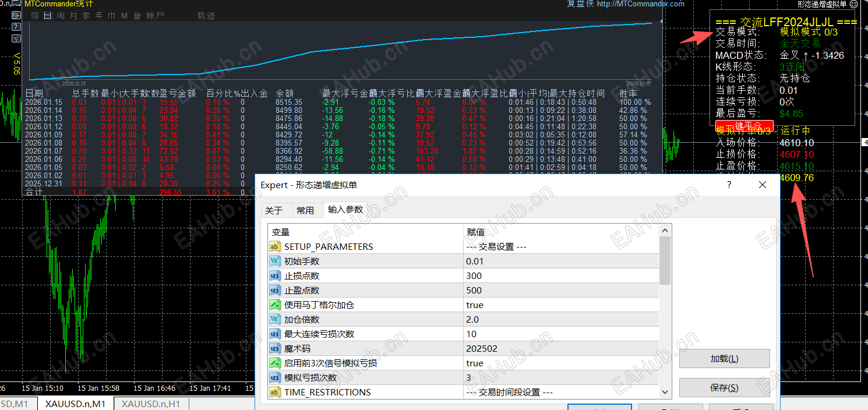Select the 日 daily statistics icon
This screenshot has height=410, width=868.
point(47,16)
